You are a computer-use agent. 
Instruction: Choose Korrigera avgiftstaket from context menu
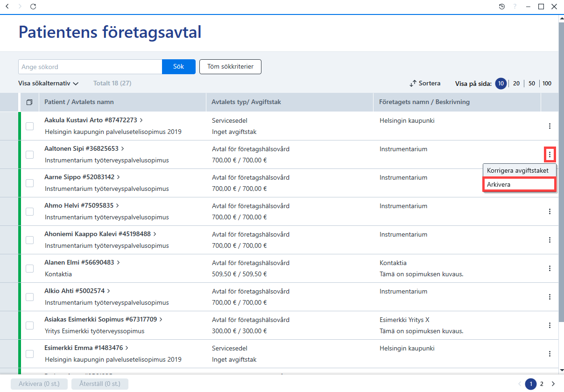click(518, 170)
